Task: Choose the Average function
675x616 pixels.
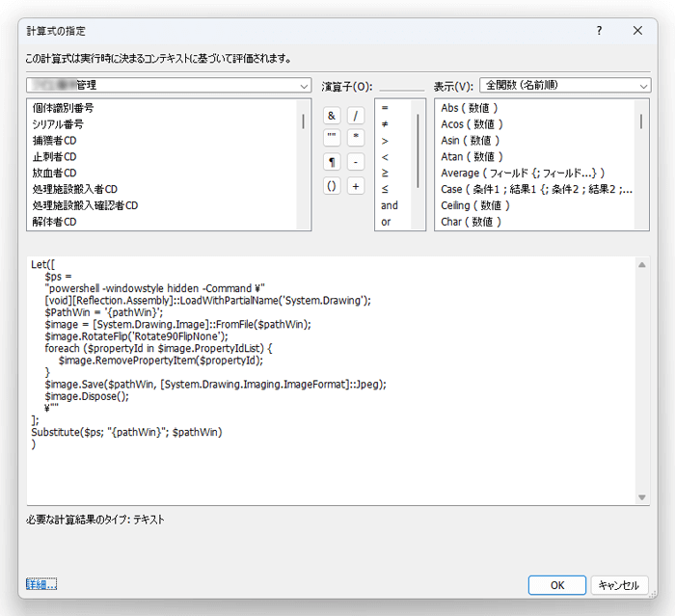Action: pyautogui.click(x=523, y=174)
